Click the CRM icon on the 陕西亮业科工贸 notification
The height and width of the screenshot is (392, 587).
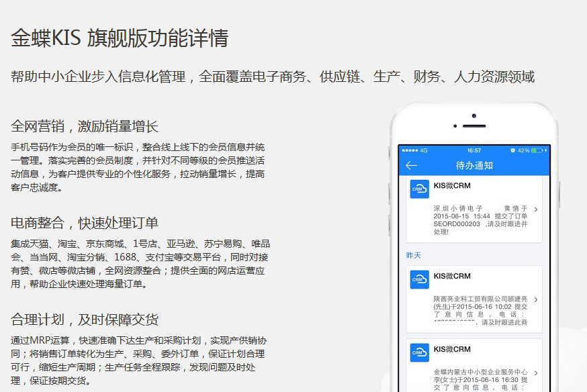pyautogui.click(x=419, y=279)
